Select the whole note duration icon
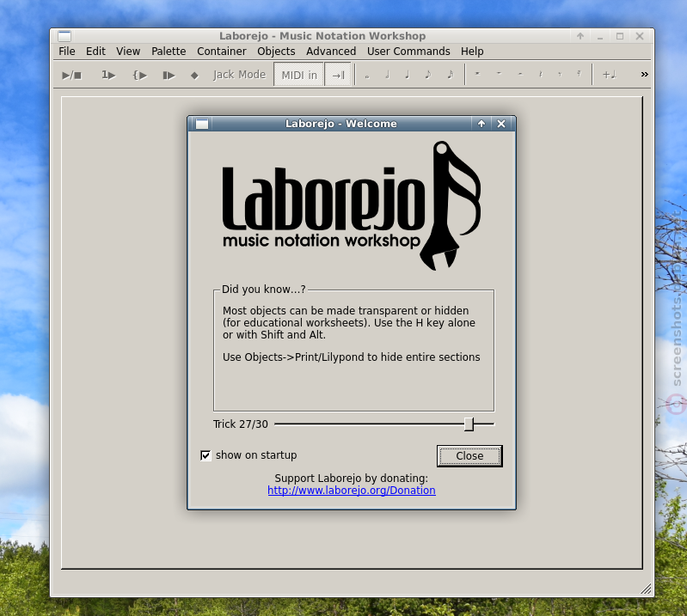687x616 pixels. pyautogui.click(x=367, y=76)
